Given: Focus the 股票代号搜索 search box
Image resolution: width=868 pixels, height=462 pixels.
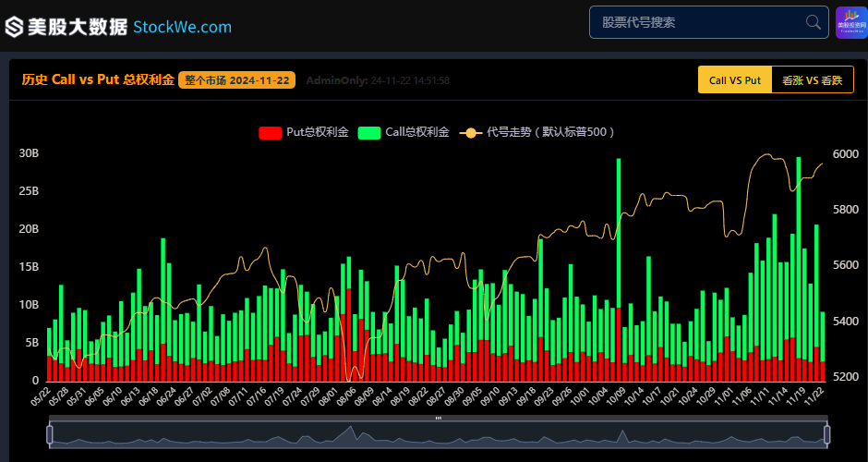Looking at the screenshot, I should click(708, 22).
